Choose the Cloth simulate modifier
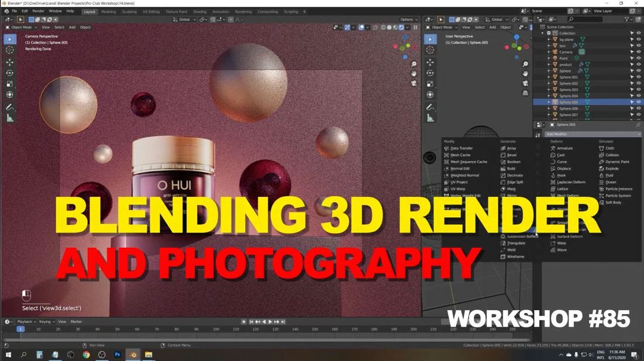This screenshot has height=361, width=644. [x=607, y=148]
